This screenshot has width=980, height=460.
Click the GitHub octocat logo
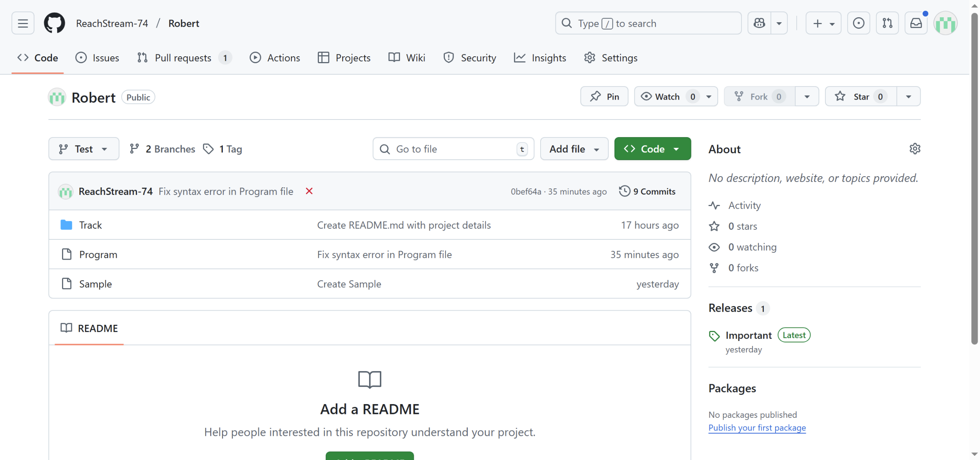(x=54, y=23)
